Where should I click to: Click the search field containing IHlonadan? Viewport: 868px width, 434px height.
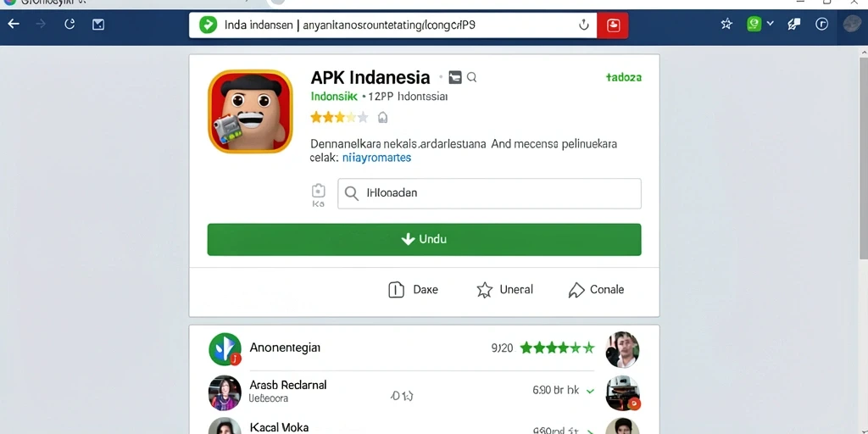[489, 193]
